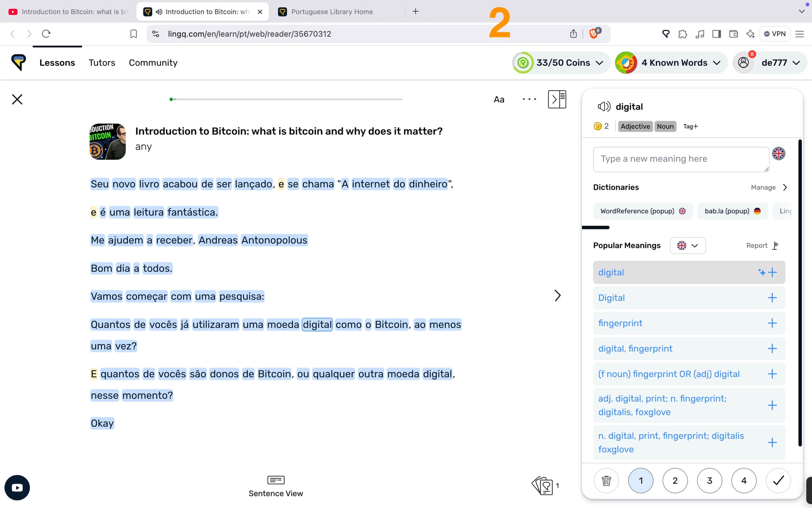
Task: Click the checkmark to mark word as known
Action: [x=779, y=480]
